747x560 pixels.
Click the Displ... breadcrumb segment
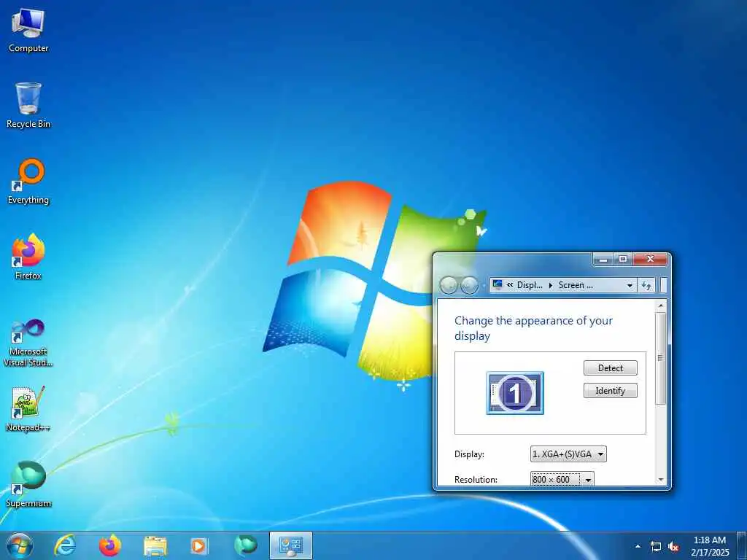click(530, 285)
